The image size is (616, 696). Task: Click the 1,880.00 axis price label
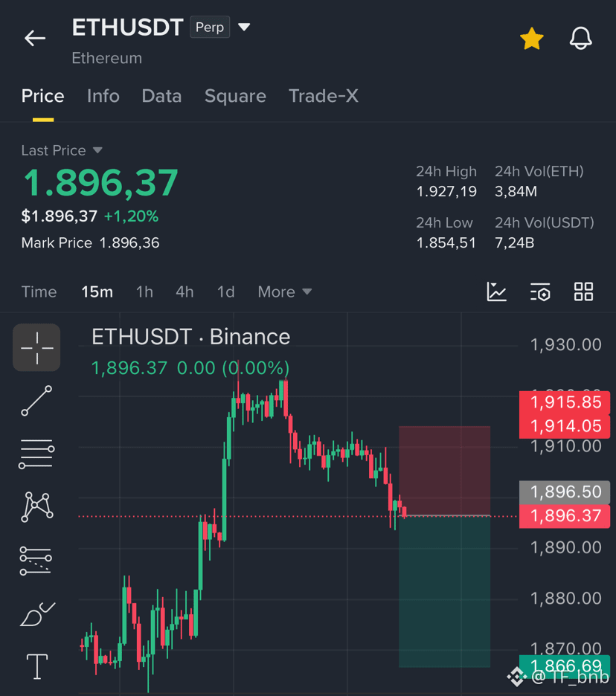tap(566, 599)
